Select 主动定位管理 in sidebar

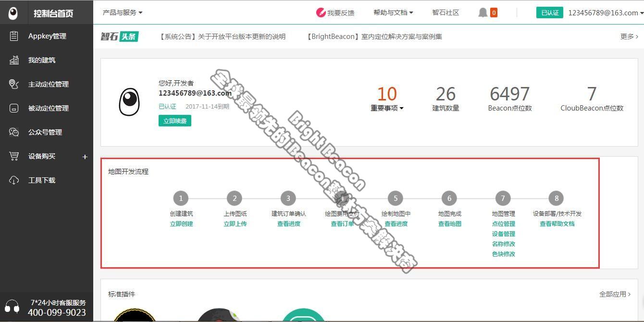point(49,84)
